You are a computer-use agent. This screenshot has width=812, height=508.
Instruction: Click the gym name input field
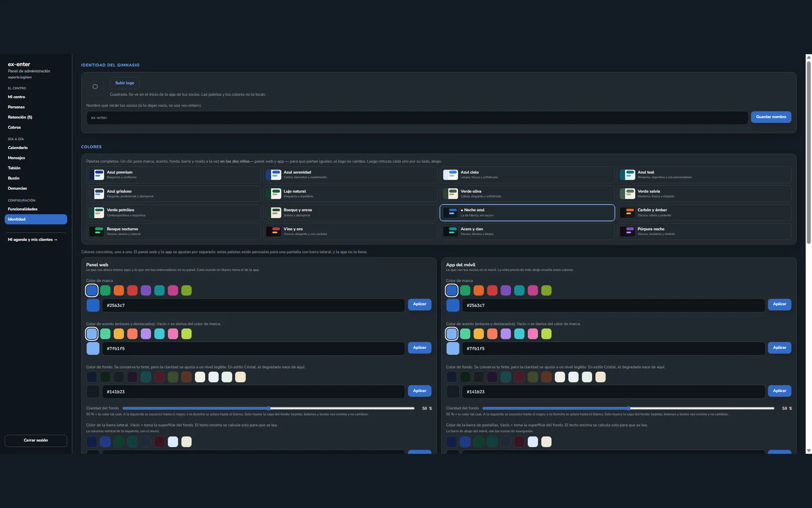point(417,118)
